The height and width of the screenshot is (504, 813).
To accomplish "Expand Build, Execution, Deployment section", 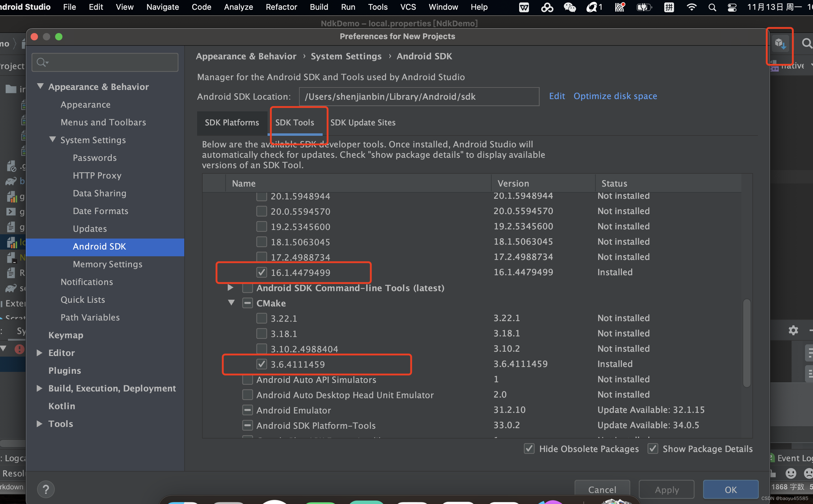I will click(39, 388).
